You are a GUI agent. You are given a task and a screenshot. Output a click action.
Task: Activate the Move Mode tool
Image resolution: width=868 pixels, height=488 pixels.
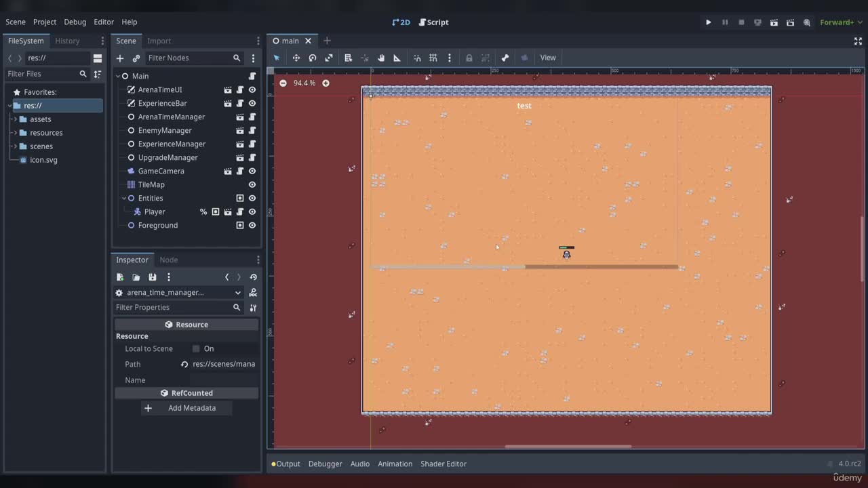click(296, 58)
